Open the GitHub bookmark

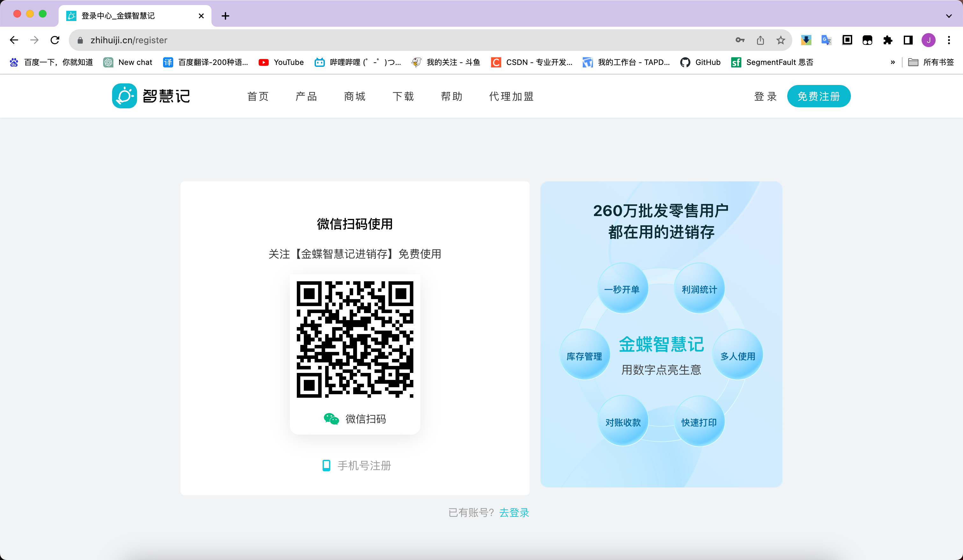point(700,62)
